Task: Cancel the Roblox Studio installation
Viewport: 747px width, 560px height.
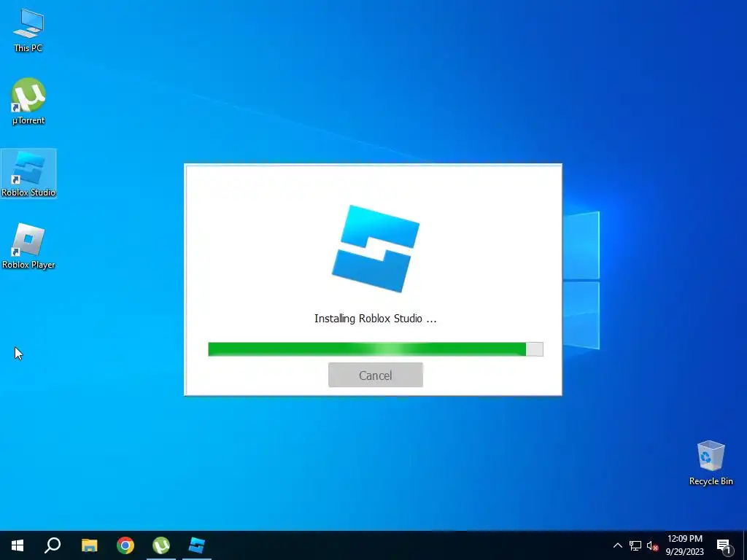Action: [x=376, y=375]
